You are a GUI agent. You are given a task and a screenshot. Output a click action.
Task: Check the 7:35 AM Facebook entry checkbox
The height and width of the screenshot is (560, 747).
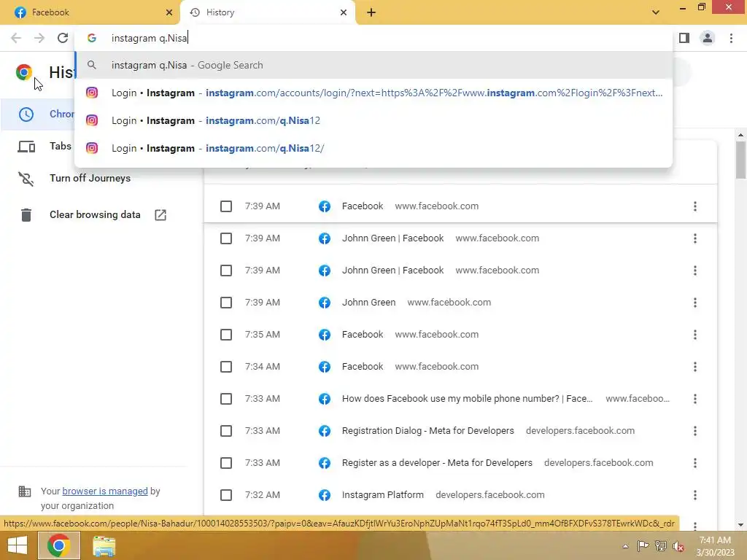(226, 335)
